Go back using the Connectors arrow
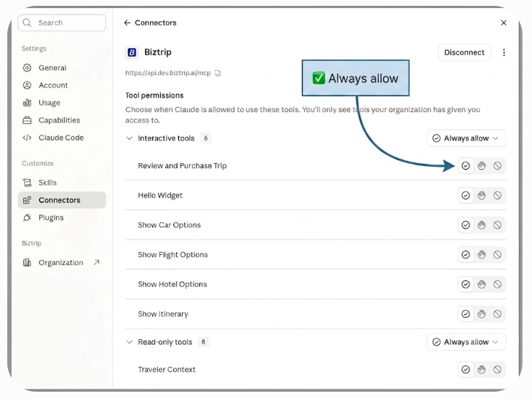This screenshot has width=532, height=399. 127,23
